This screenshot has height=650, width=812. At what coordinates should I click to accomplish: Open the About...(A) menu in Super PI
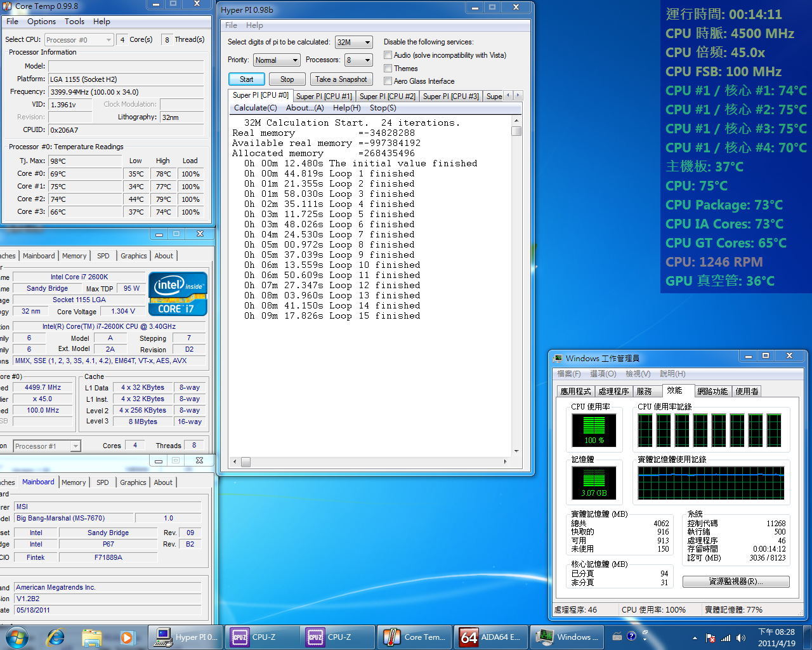tap(304, 108)
